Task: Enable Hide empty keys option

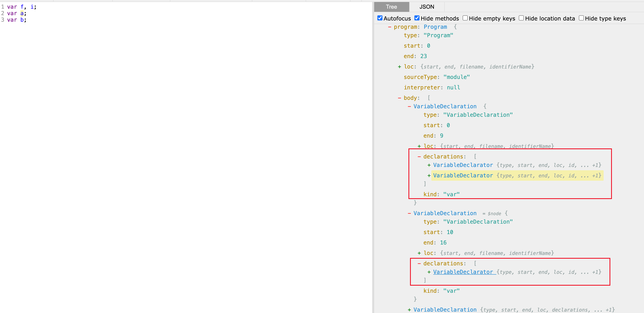Action: click(465, 18)
